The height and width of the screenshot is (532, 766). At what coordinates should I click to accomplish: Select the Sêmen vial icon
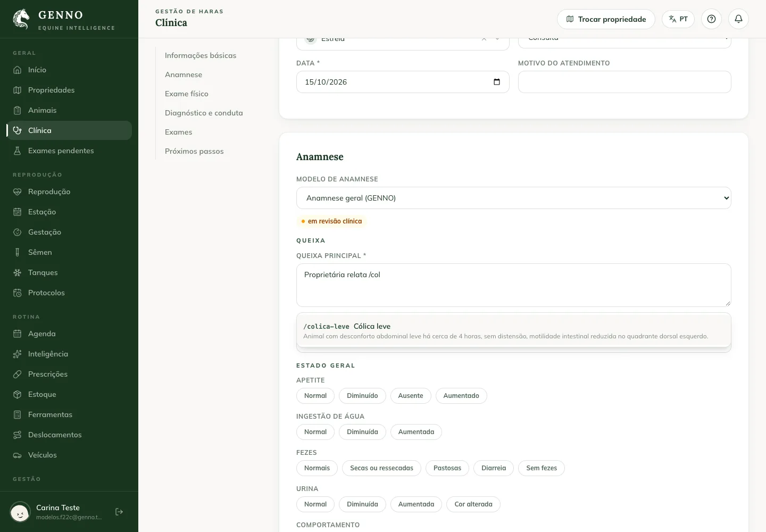[18, 252]
